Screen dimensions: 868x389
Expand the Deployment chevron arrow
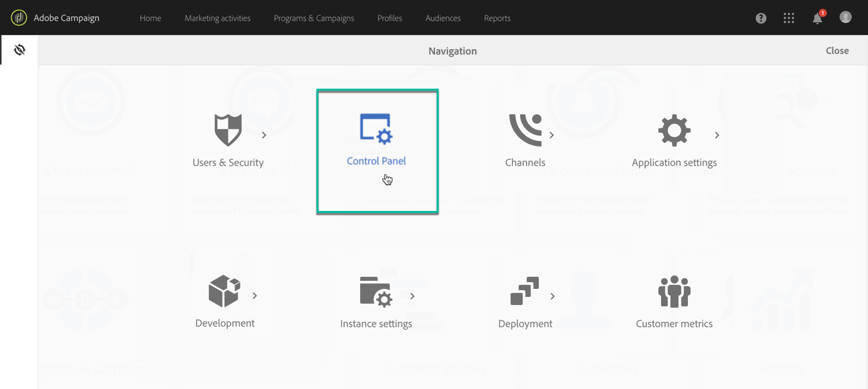(552, 296)
